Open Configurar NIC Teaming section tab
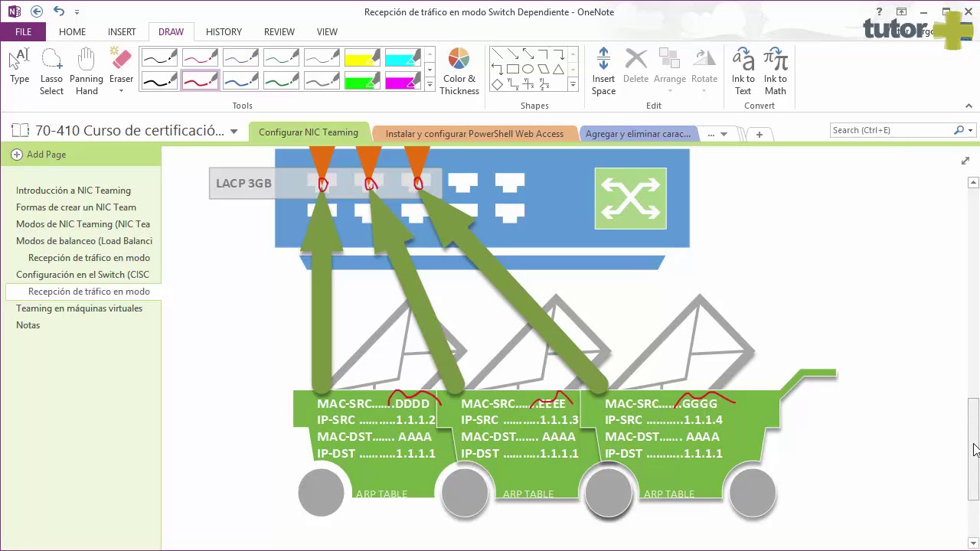 click(x=309, y=132)
